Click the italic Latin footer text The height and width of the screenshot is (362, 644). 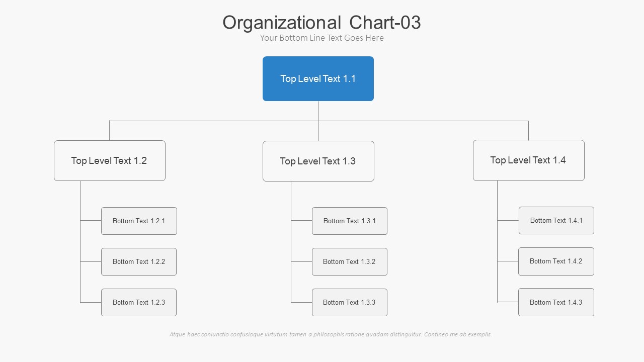tap(331, 334)
